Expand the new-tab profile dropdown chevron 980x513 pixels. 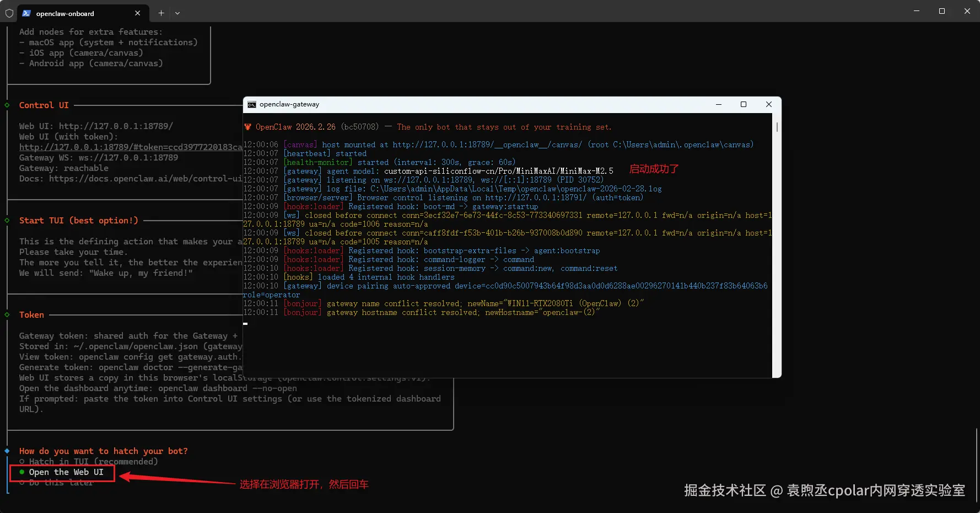[177, 13]
